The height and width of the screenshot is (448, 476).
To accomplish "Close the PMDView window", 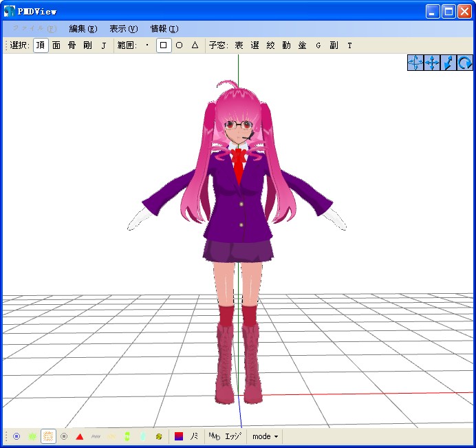I will pyautogui.click(x=465, y=12).
